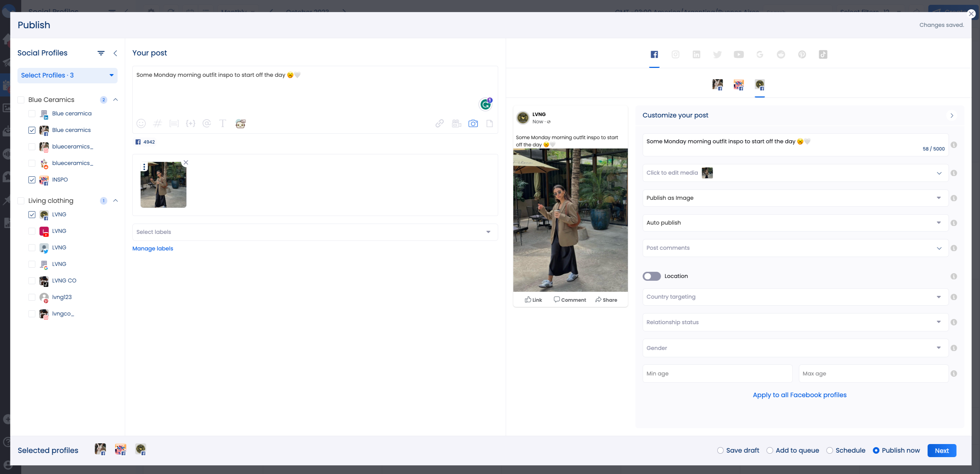The height and width of the screenshot is (474, 980).
Task: Insert an emoji into the post
Action: click(141, 123)
